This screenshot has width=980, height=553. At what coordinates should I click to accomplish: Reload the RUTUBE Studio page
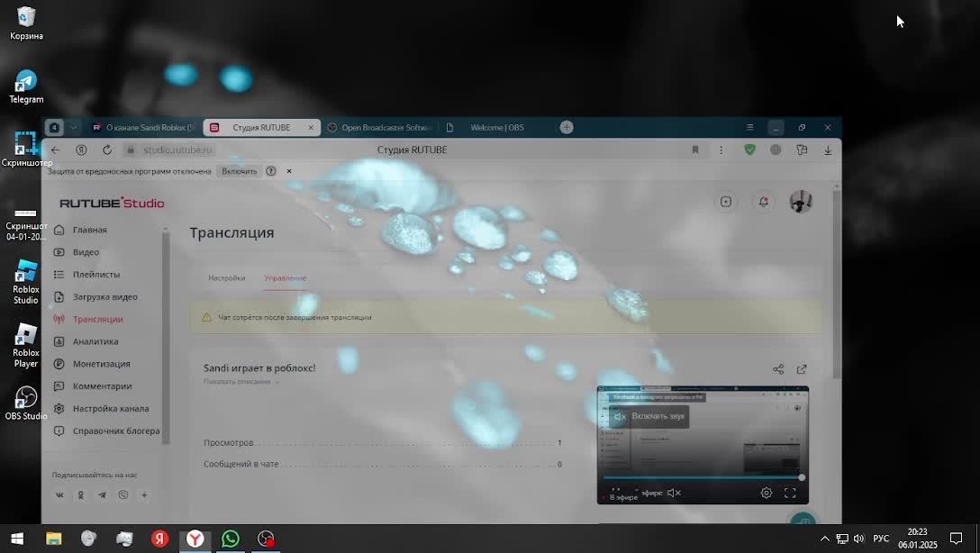(107, 150)
